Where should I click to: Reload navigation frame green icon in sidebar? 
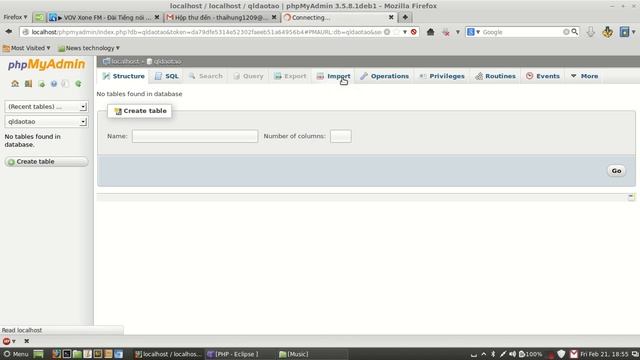click(x=78, y=84)
